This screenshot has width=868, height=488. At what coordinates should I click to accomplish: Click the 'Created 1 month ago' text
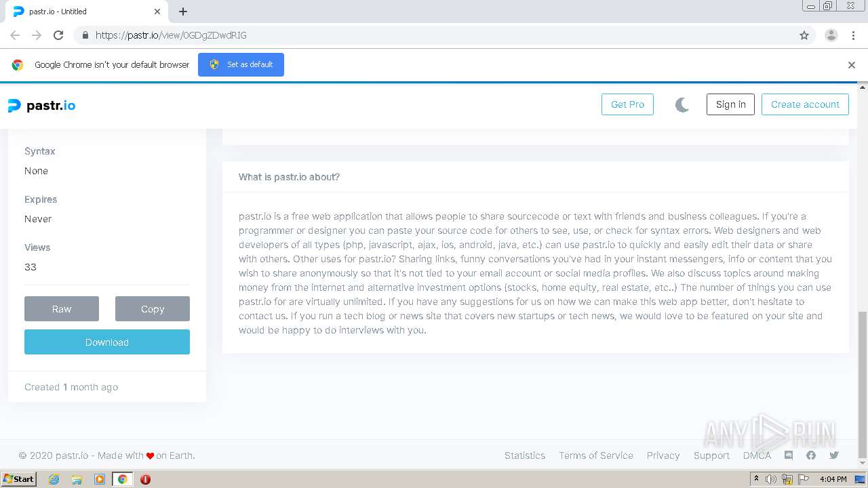pyautogui.click(x=71, y=387)
